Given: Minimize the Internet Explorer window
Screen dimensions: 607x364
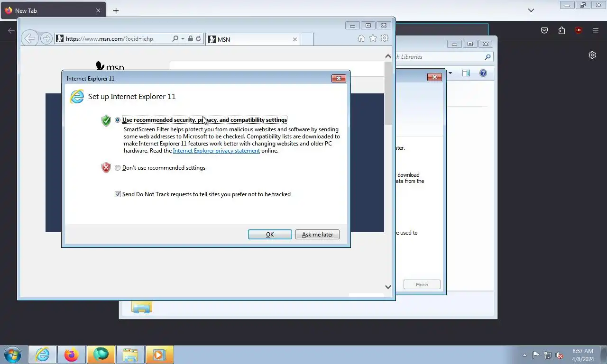Looking at the screenshot, I should click(x=352, y=26).
